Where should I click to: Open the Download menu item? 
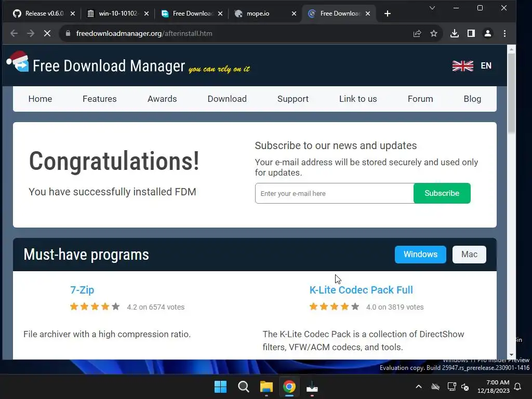227,99
